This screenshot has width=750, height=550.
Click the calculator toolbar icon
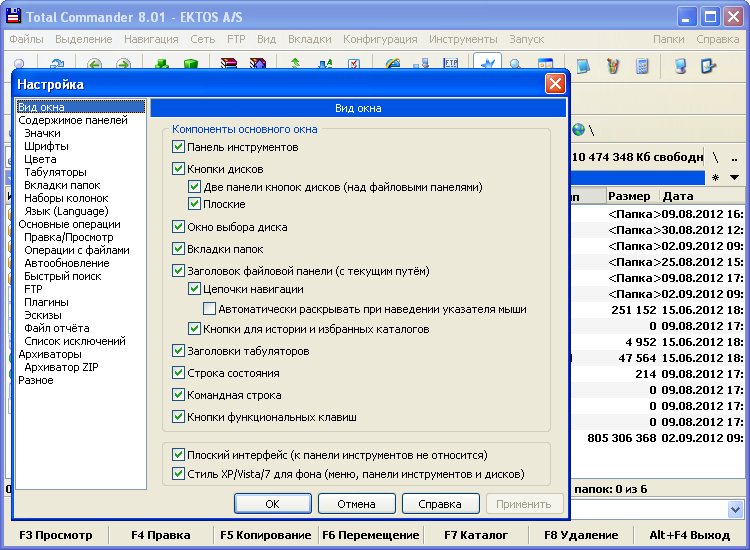[x=642, y=66]
